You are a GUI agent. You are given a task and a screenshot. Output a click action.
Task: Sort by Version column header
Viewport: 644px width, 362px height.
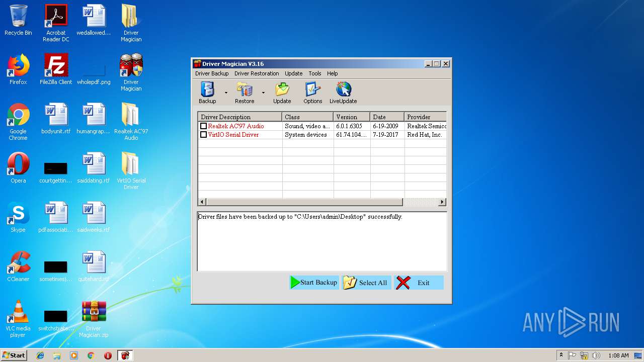(352, 117)
